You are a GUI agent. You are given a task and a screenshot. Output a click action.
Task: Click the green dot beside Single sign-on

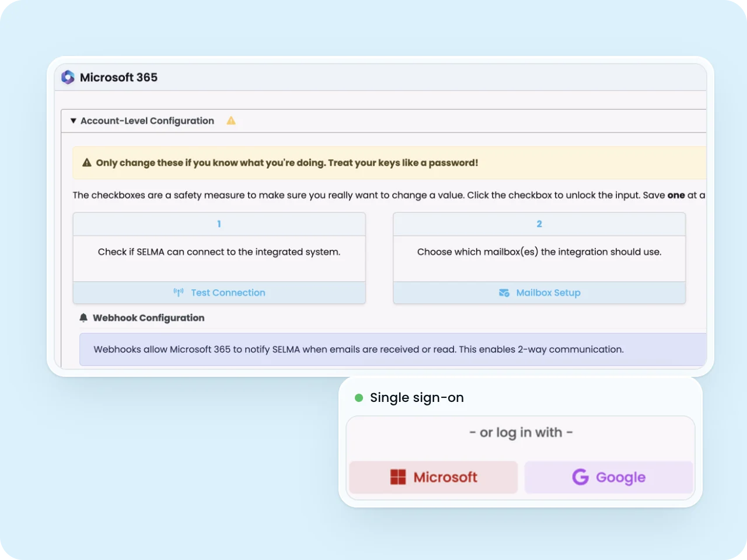(x=359, y=398)
